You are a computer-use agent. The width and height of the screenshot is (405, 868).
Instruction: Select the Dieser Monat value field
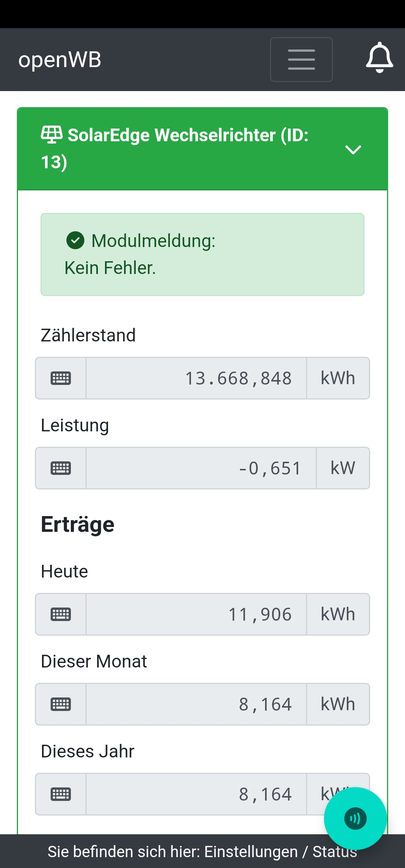(x=196, y=704)
